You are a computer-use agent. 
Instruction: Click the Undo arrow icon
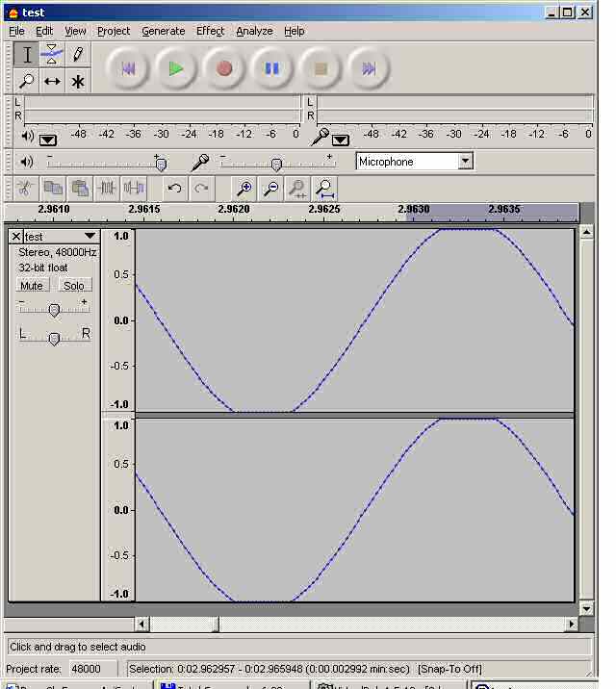click(174, 189)
